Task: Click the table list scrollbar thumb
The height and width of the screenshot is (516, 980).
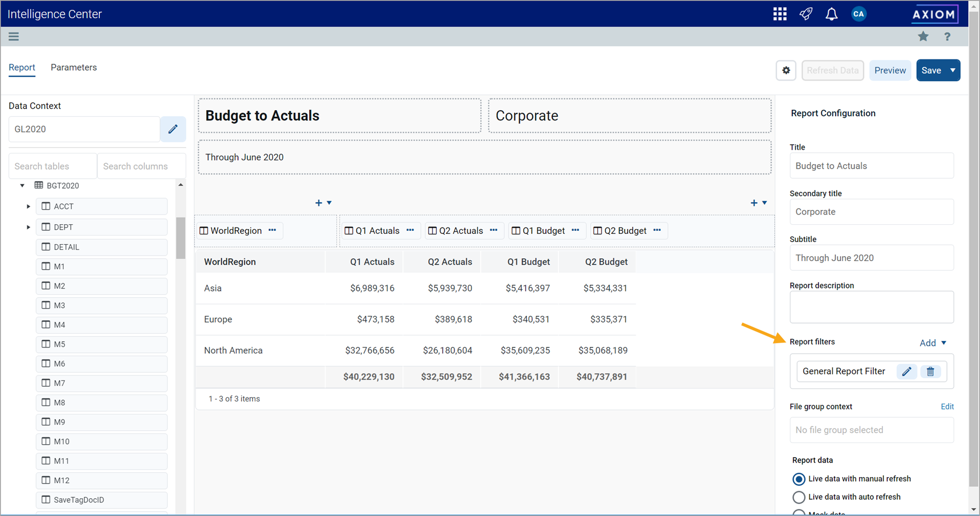Action: click(x=181, y=238)
